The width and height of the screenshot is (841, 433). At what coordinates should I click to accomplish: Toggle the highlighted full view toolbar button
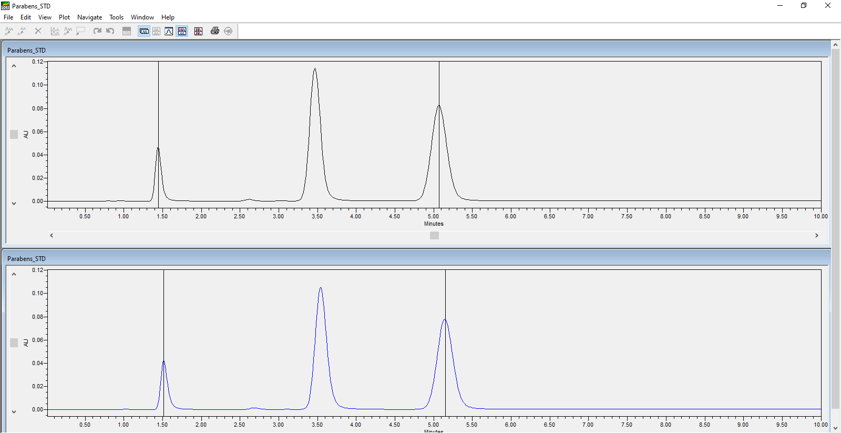(x=144, y=31)
